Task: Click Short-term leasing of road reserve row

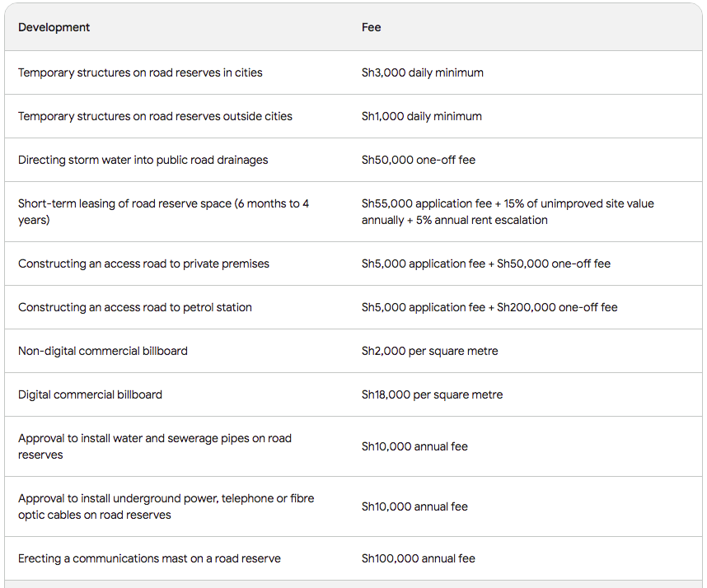Action: 353,212
